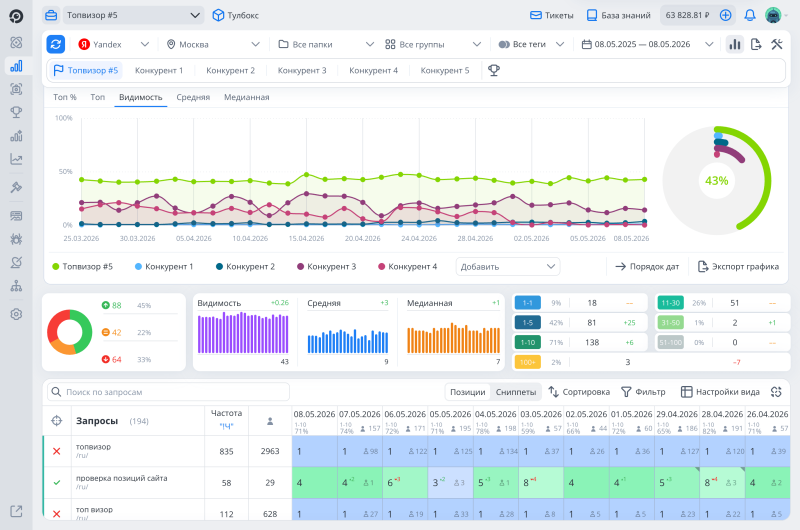Open the Все теги dropdown
The height and width of the screenshot is (530, 800).
point(531,44)
